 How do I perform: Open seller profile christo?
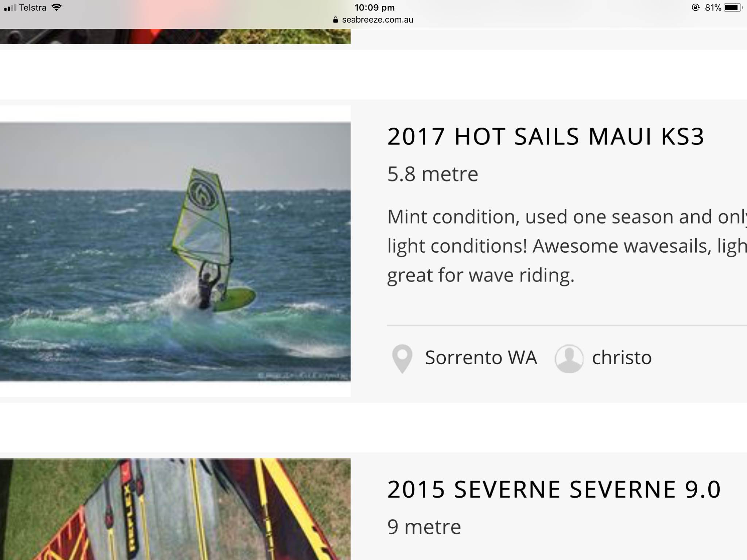tap(622, 358)
